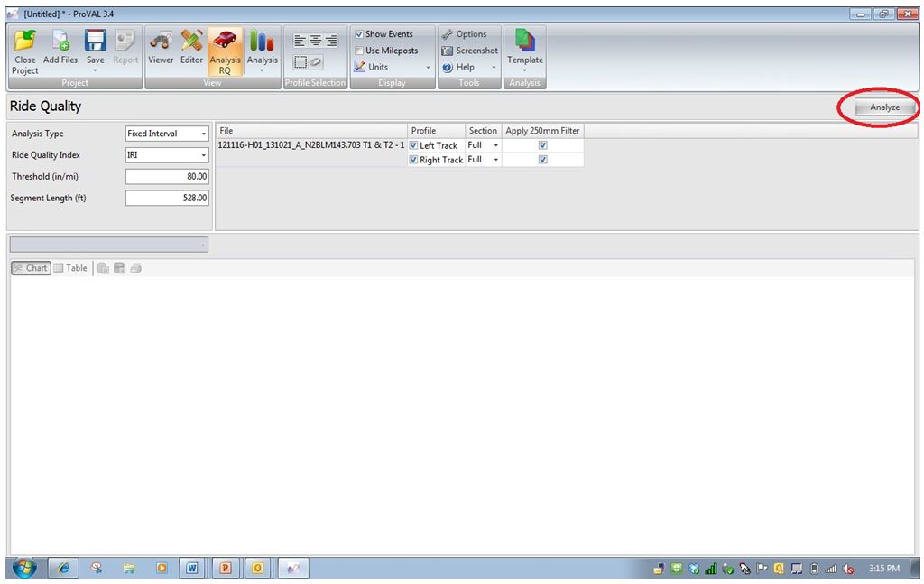
Task: Expand the Analysis dropdown arrow
Action: (262, 70)
